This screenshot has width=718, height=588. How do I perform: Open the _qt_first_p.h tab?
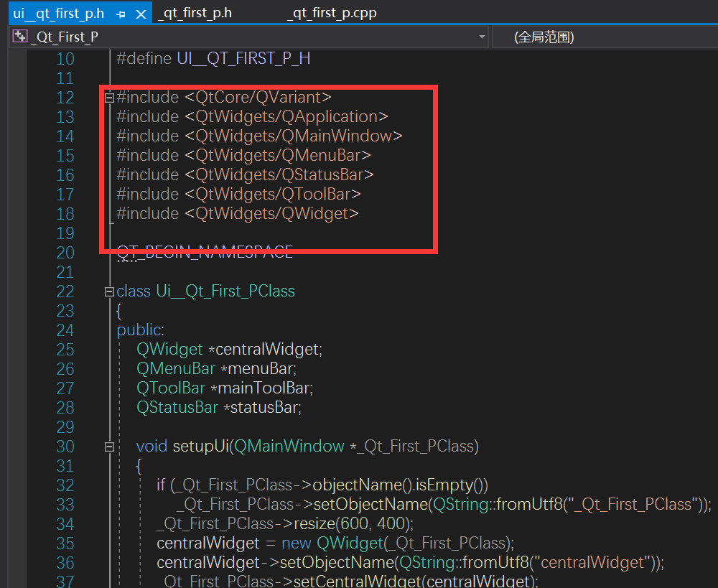click(x=195, y=12)
